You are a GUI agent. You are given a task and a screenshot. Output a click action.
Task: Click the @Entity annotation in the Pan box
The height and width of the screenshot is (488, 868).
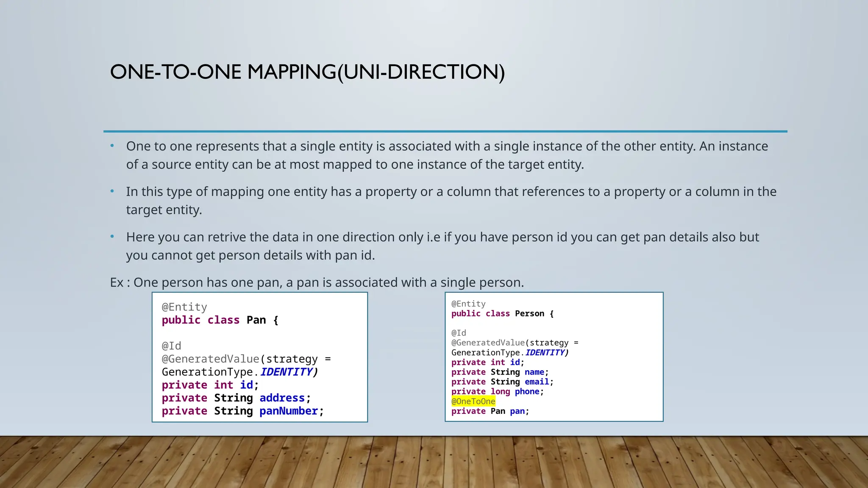(x=184, y=307)
